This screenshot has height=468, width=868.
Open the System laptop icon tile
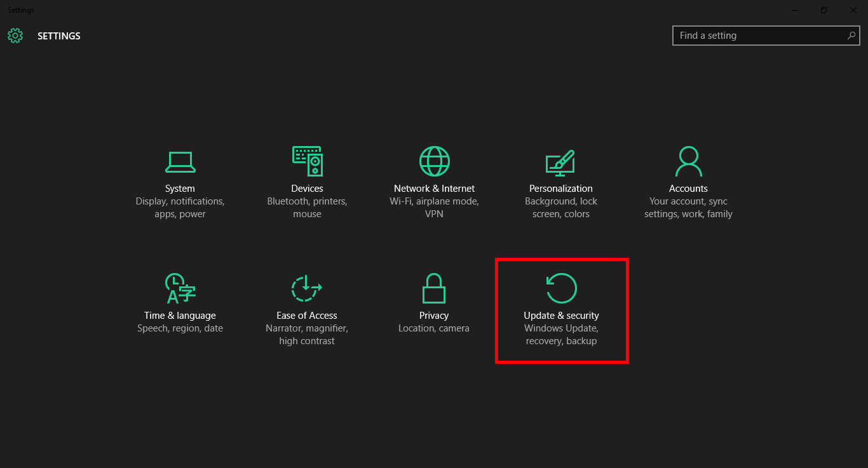point(180,161)
